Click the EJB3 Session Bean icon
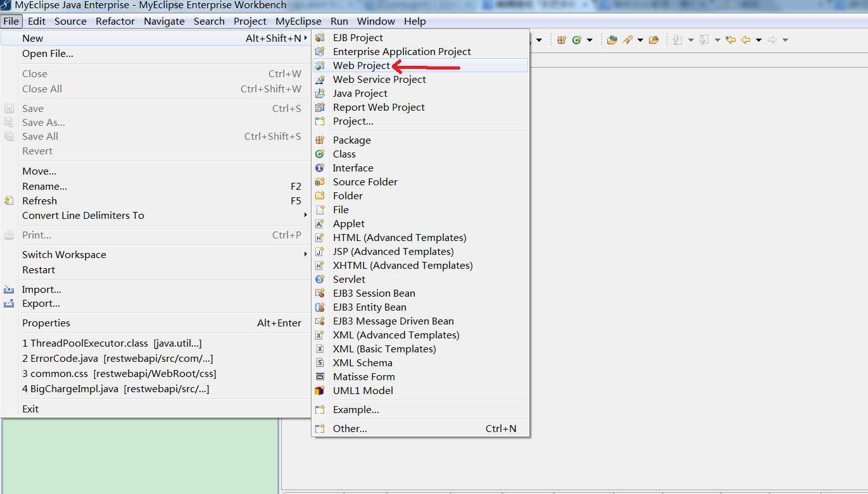868x494 pixels. point(320,293)
